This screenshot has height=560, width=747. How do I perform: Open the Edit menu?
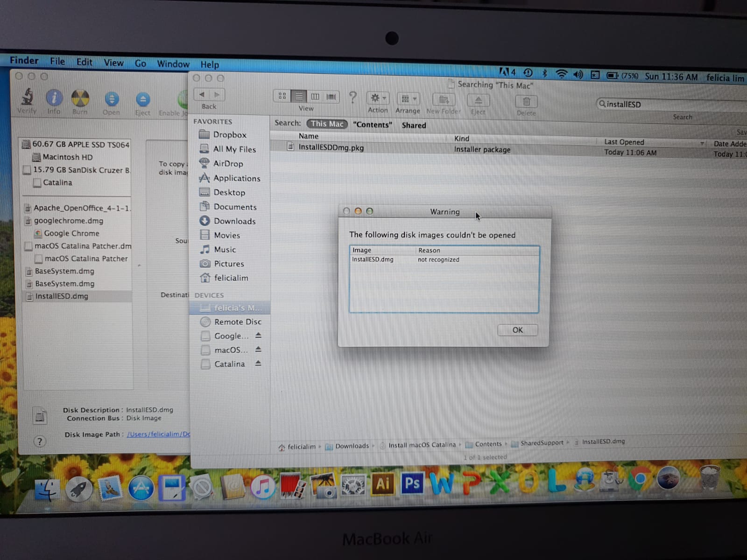pyautogui.click(x=85, y=62)
